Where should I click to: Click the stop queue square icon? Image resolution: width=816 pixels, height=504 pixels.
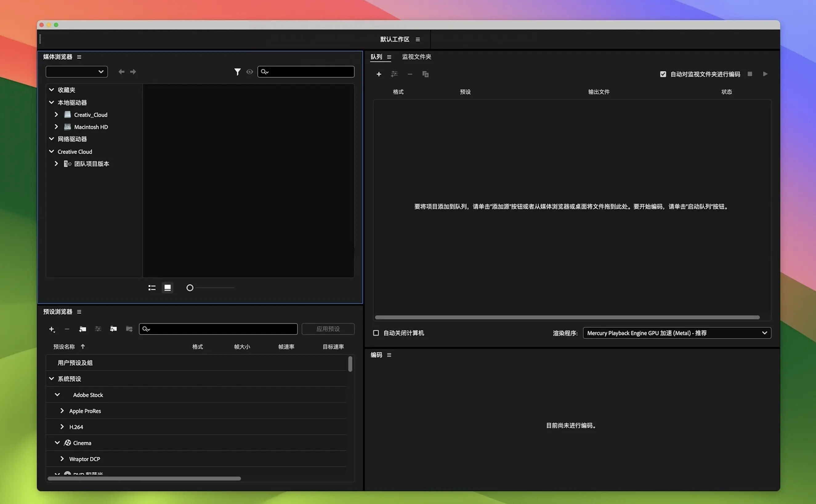pos(749,74)
